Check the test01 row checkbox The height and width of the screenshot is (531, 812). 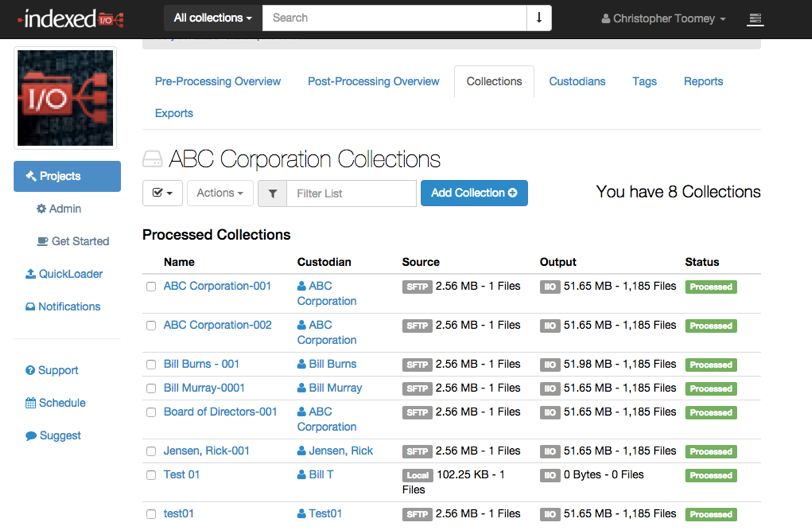[151, 514]
